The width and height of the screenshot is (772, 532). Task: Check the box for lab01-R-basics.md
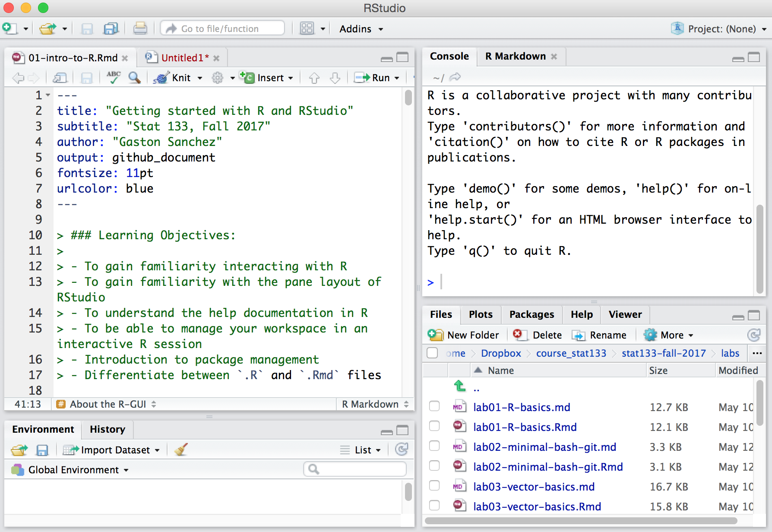point(434,406)
